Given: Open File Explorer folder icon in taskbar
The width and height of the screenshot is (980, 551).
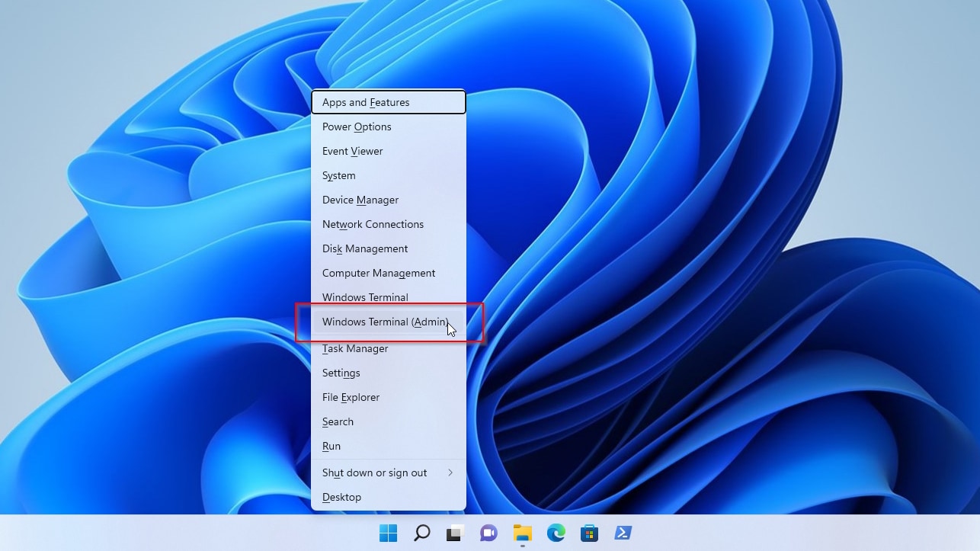Looking at the screenshot, I should coord(522,533).
